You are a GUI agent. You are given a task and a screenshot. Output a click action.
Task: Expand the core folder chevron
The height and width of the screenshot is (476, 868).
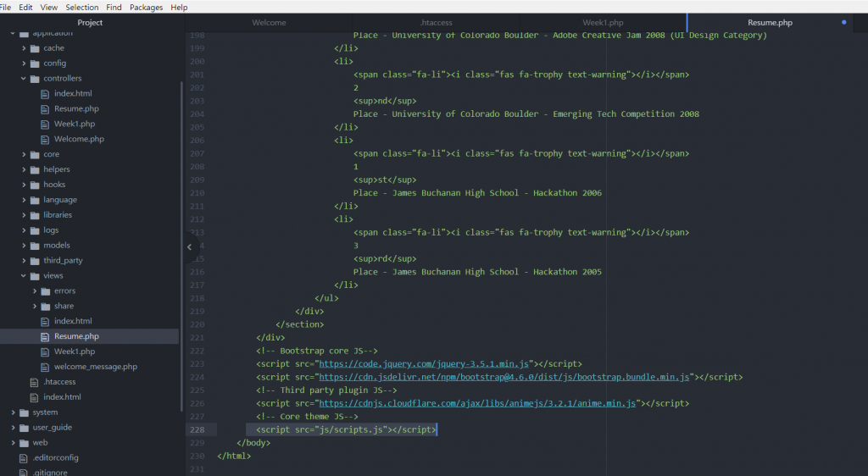coord(24,154)
